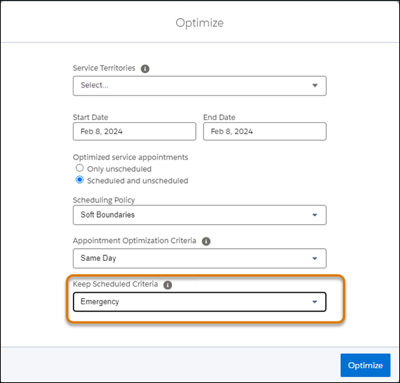This screenshot has height=383, width=400.
Task: Select the Only unscheduled radio button
Action: click(x=79, y=168)
